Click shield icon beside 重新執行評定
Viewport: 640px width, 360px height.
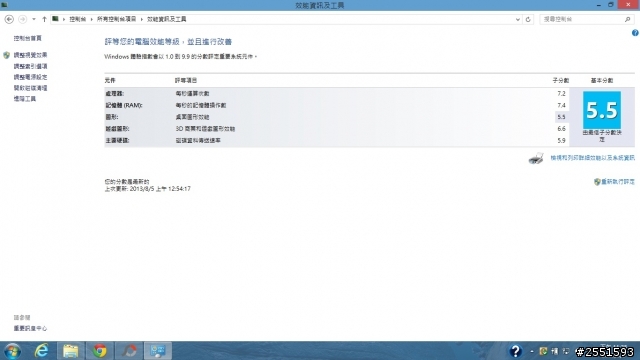(597, 182)
